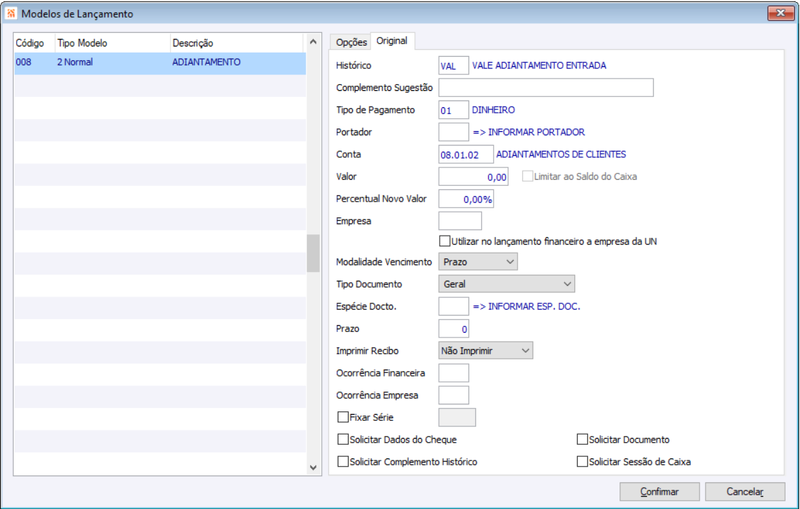
Task: Open the Imprimir Recibo dropdown
Action: tap(486, 350)
